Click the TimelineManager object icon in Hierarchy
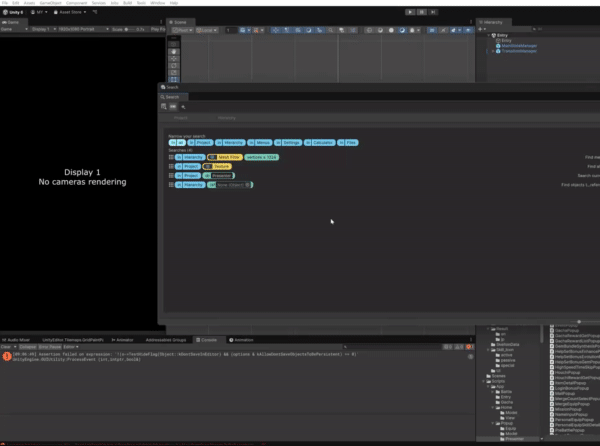The width and height of the screenshot is (600, 446). tap(498, 51)
